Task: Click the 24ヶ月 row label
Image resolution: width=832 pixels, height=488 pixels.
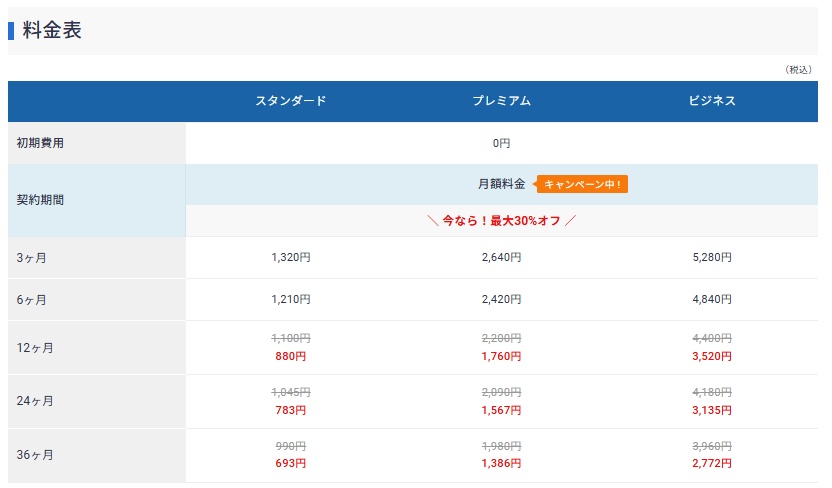Action: click(35, 401)
